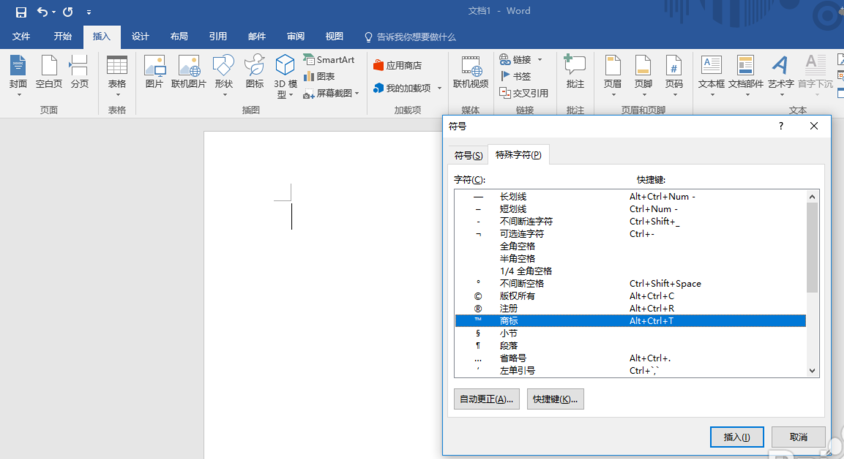The width and height of the screenshot is (844, 459).
Task: Insert online video (联机视频)
Action: [470, 72]
